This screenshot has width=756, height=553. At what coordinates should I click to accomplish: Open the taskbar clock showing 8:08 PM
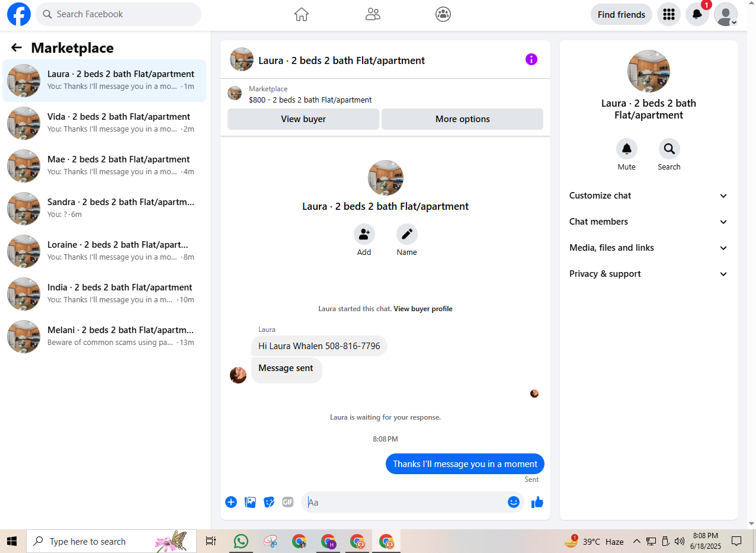coord(706,541)
